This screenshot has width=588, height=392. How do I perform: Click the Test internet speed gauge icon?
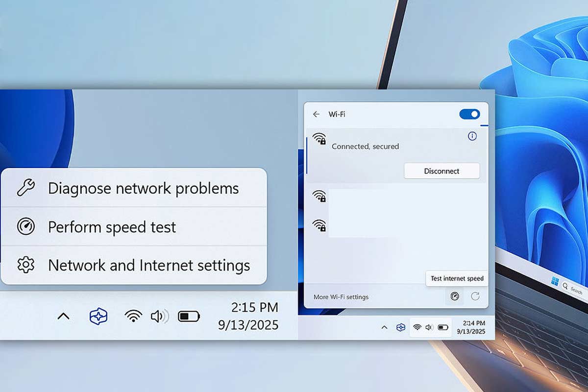[455, 296]
